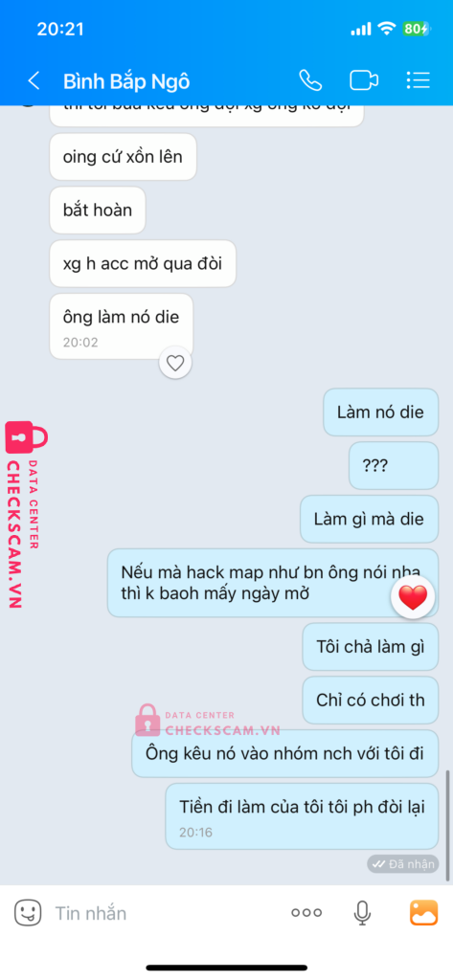Tap the "xg h acc mờ qua đòi" message
The width and height of the screenshot is (453, 980).
tap(143, 264)
